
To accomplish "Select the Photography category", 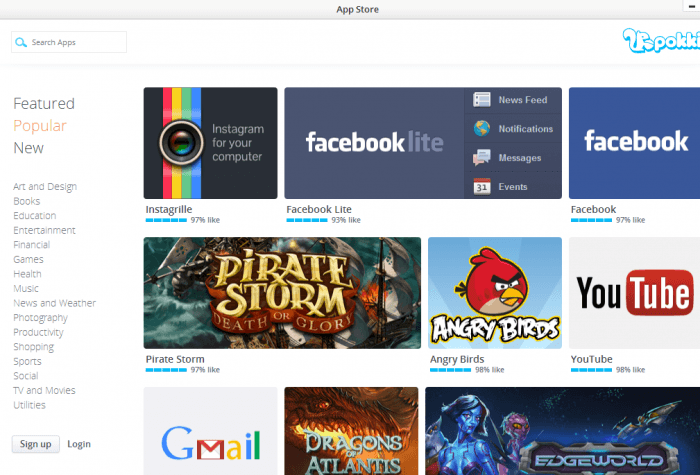I will coord(41,318).
